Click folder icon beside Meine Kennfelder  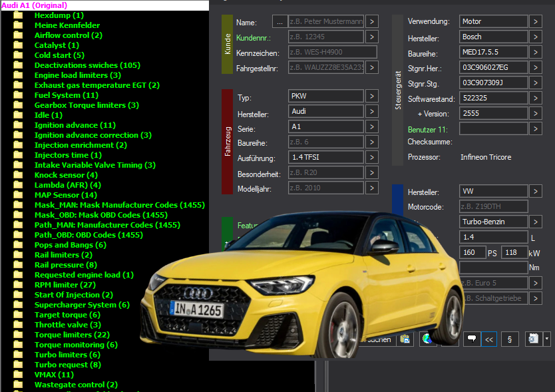(18, 25)
